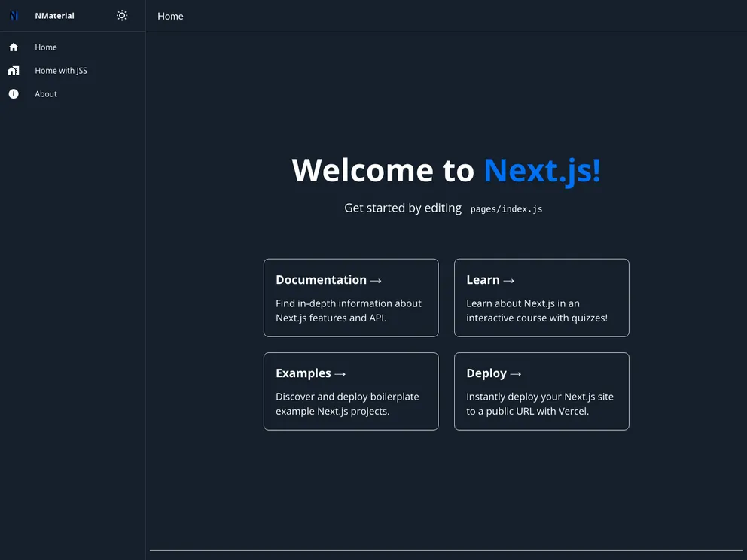Open the Learn card heading
This screenshot has width=747, height=560.
pyautogui.click(x=483, y=280)
